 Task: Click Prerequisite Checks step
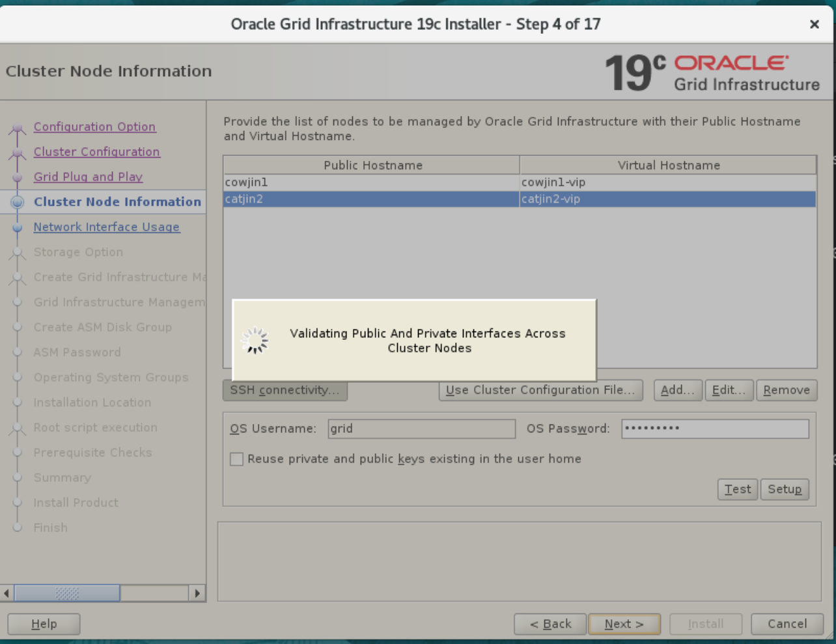coord(92,453)
